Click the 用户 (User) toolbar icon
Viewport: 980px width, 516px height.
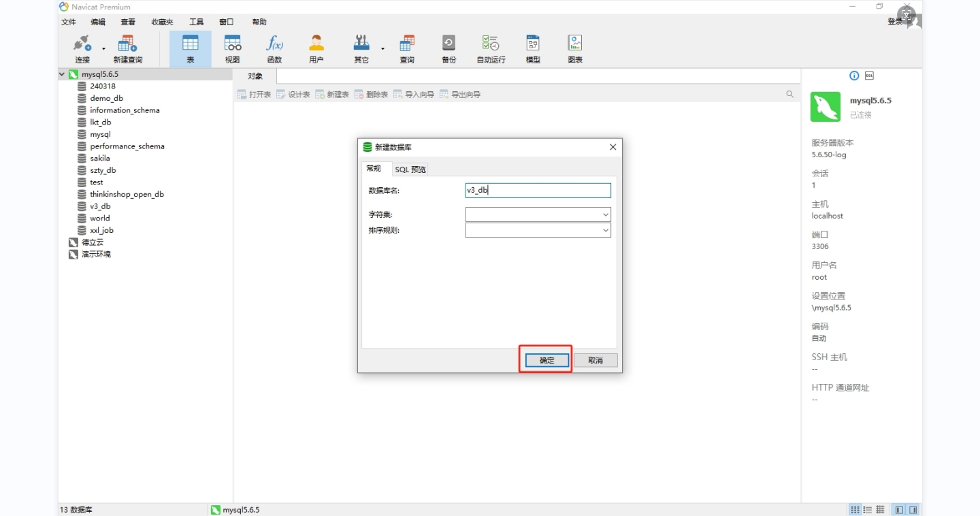click(x=316, y=48)
